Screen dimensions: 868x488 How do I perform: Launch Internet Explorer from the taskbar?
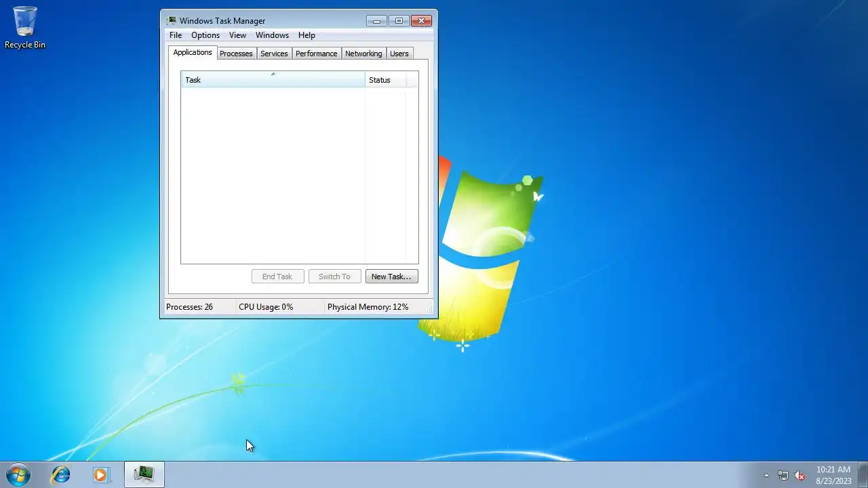[60, 474]
